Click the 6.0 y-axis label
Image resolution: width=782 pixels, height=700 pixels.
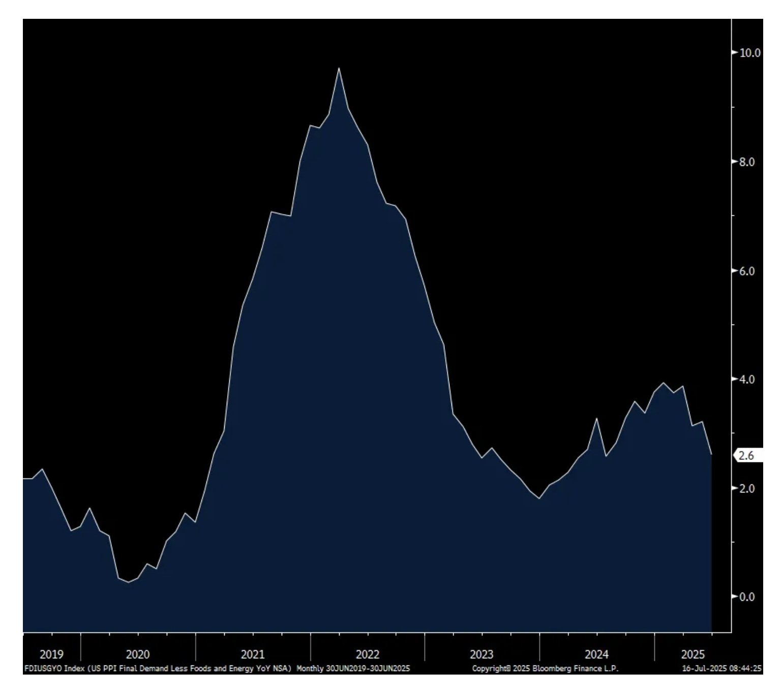point(746,271)
